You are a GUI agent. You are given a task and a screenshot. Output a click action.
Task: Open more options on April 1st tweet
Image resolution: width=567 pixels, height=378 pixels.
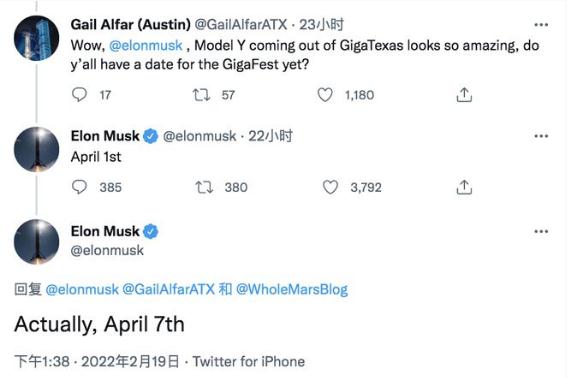click(x=541, y=136)
